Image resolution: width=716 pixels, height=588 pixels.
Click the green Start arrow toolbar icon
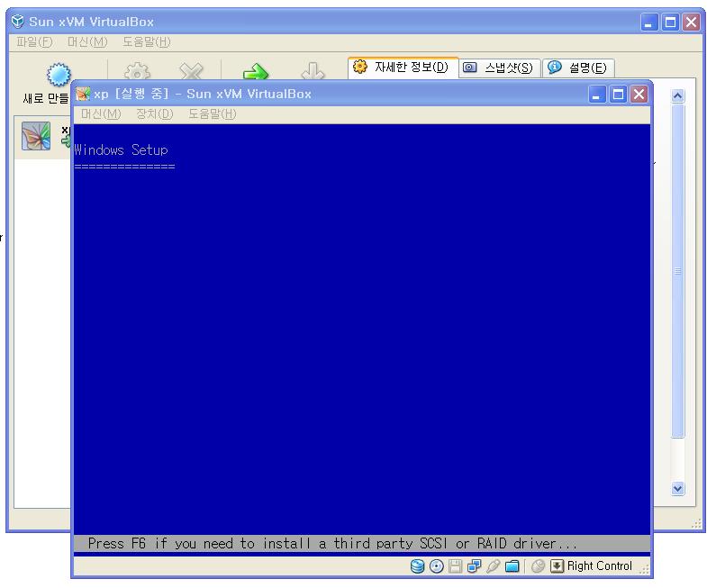pos(256,71)
